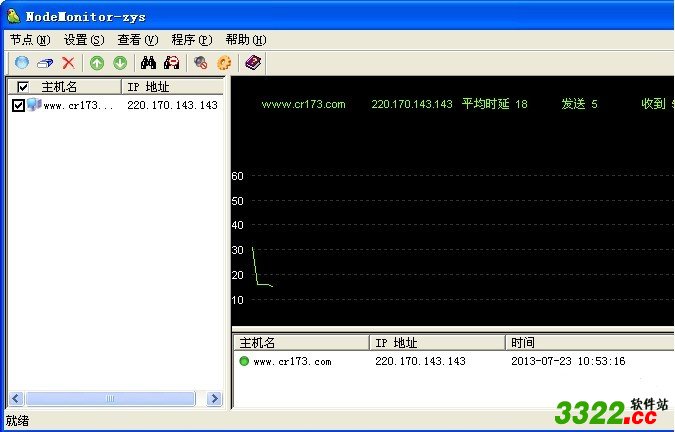Click left arrow of node list scrollbar

coord(16,398)
